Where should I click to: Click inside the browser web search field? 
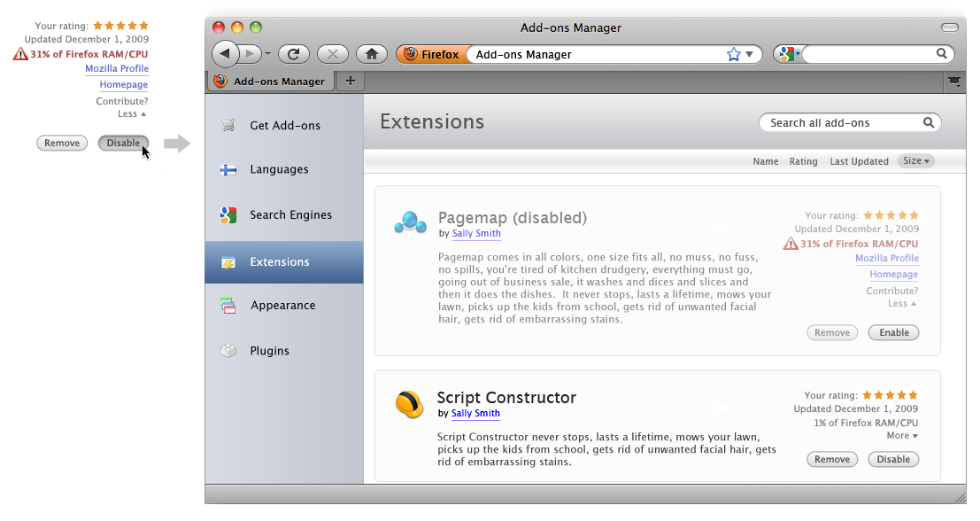coord(868,54)
